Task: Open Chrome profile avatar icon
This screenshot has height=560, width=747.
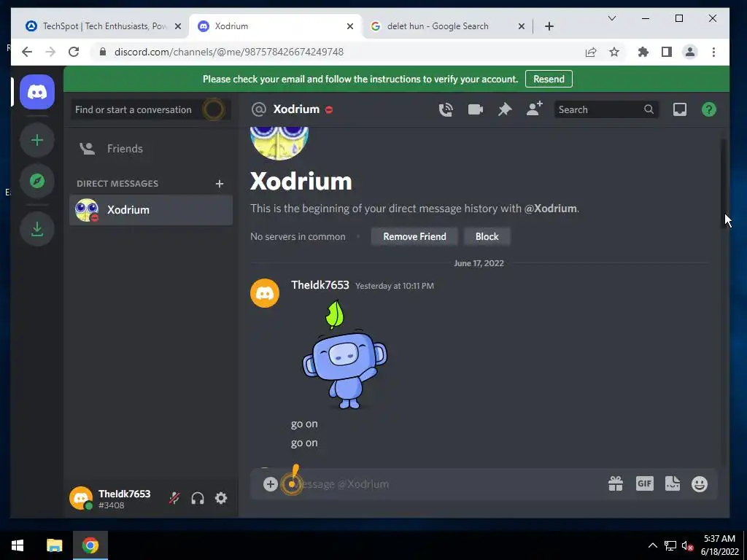Action: 690,52
